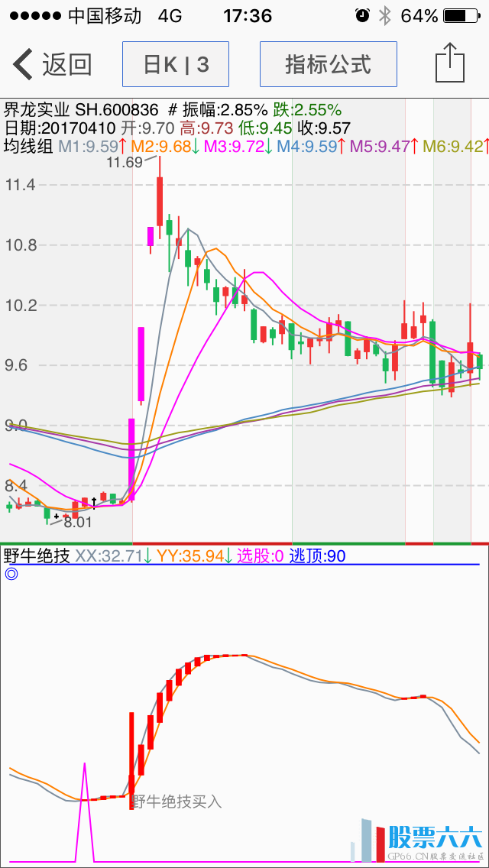The height and width of the screenshot is (868, 489).
Task: Tap the circled target icon in indicator panel
Action: click(x=11, y=574)
